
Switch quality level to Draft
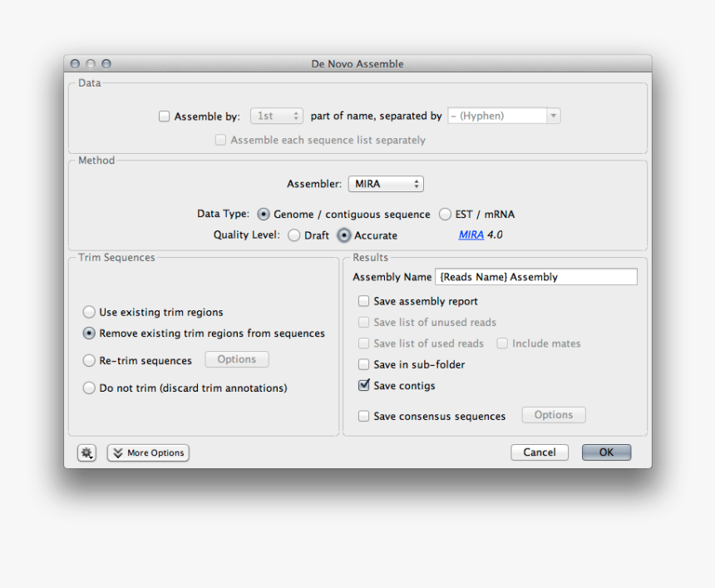(293, 235)
